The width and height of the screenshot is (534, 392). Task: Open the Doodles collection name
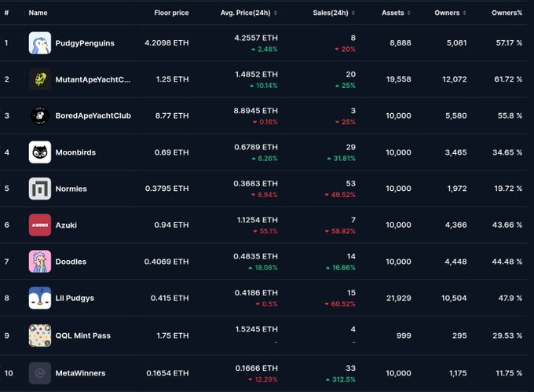71,262
